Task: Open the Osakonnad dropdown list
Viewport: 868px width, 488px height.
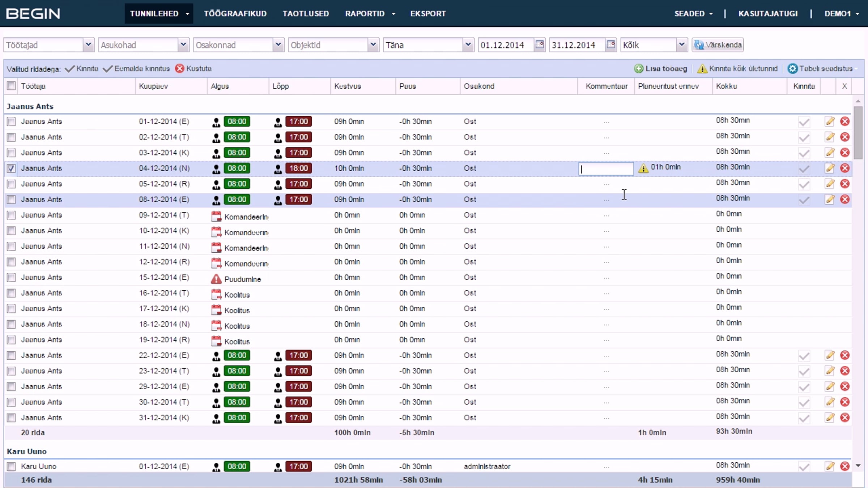Action: tap(278, 45)
